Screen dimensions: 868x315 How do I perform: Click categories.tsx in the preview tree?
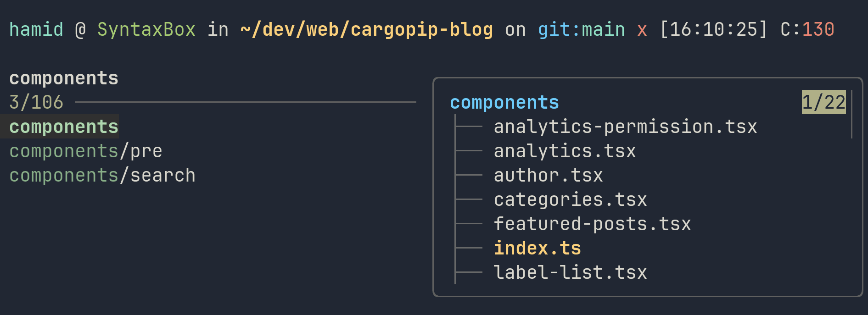(570, 200)
